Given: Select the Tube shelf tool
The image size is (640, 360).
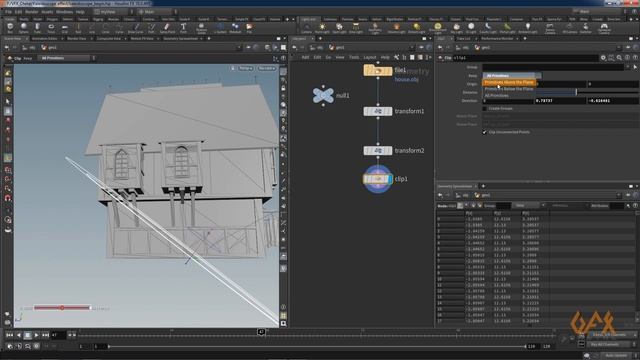Looking at the screenshot, I should (x=37, y=28).
